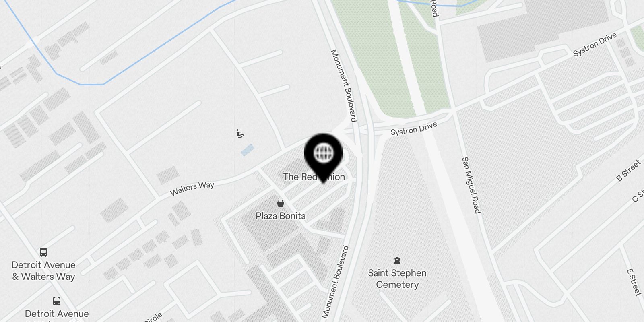Select the lower Monument Boulevard label
Screen dimensions: 644x322
[x=335, y=282]
